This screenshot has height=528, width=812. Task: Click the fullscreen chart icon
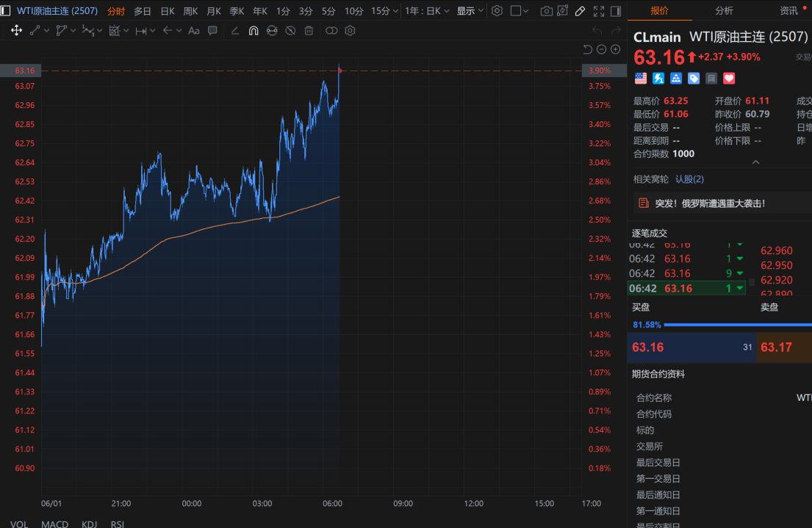click(x=598, y=11)
